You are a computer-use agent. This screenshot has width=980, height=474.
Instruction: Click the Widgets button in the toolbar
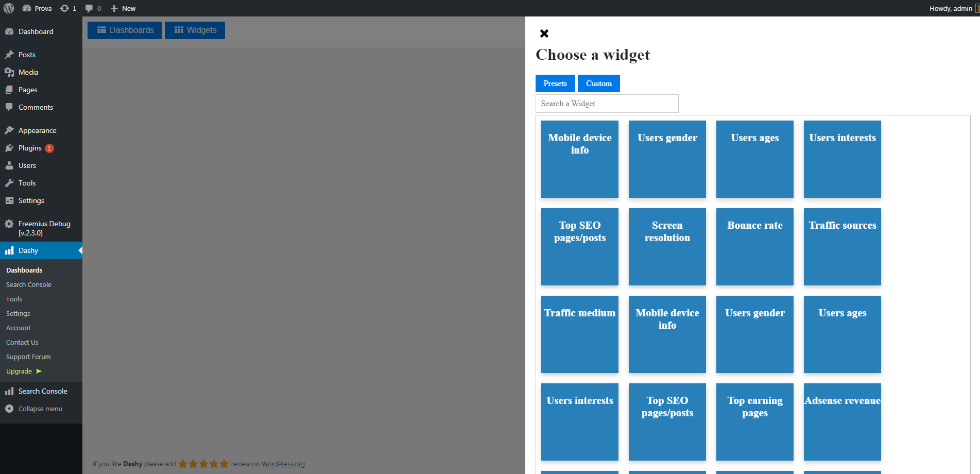tap(195, 30)
